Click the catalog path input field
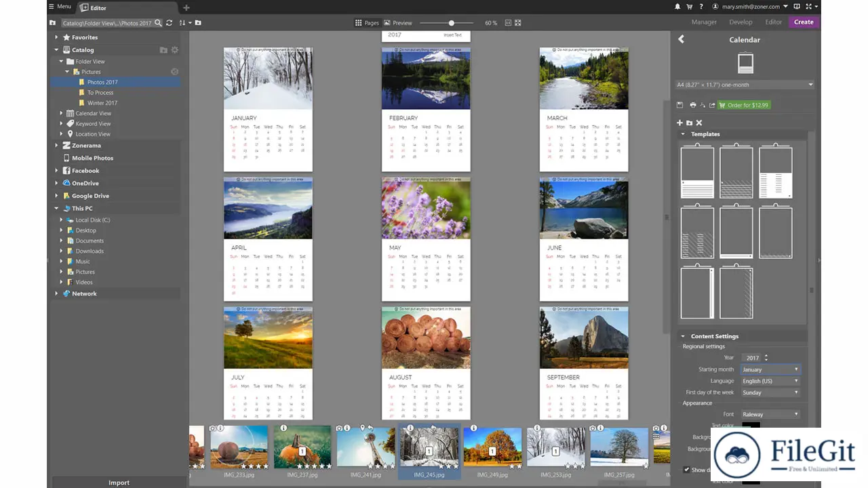The width and height of the screenshot is (868, 488). 107,23
